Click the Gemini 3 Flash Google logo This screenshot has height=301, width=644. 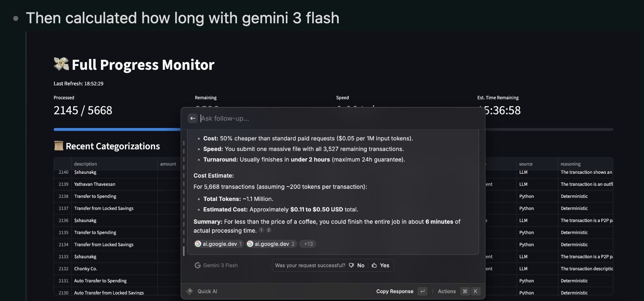tap(198, 265)
